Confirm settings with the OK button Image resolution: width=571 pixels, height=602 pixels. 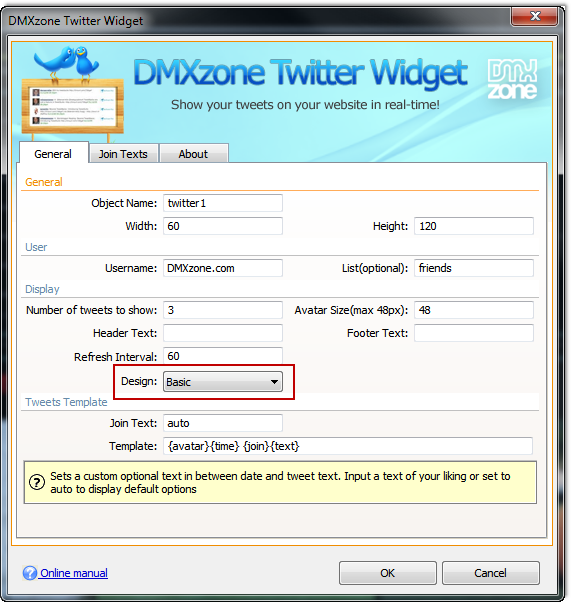tap(387, 573)
